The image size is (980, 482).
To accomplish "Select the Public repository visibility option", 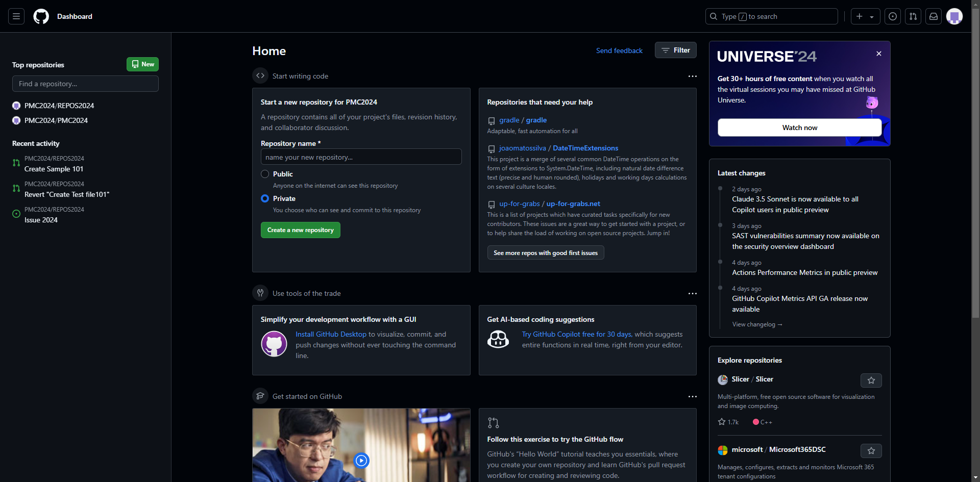I will click(265, 174).
